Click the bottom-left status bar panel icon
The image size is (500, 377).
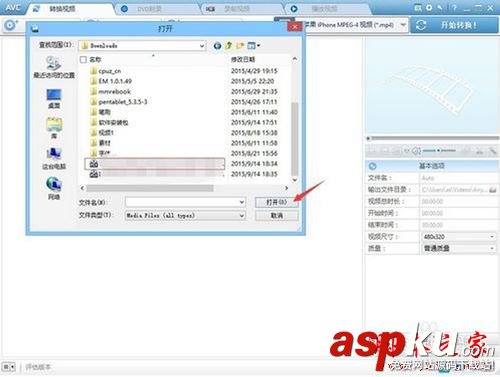[x=9, y=367]
